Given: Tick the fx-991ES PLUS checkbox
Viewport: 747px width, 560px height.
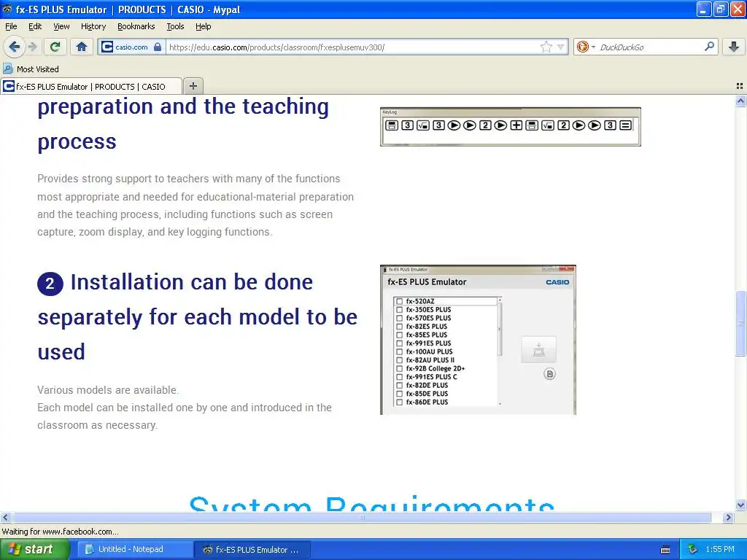Looking at the screenshot, I should pos(399,343).
